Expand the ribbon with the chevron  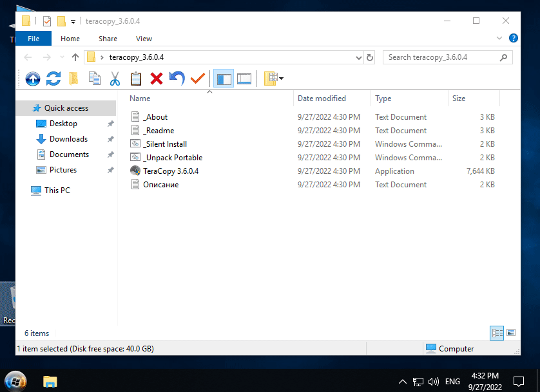point(499,38)
